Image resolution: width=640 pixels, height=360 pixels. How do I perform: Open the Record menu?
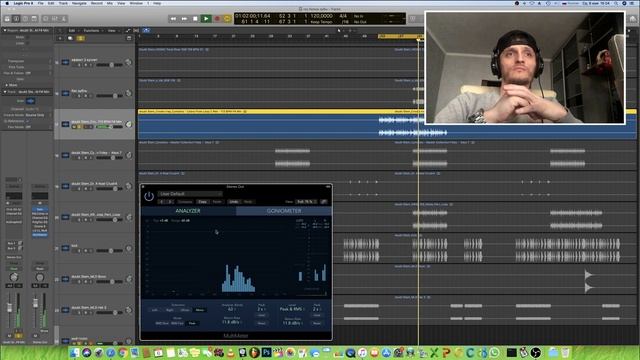pos(97,3)
